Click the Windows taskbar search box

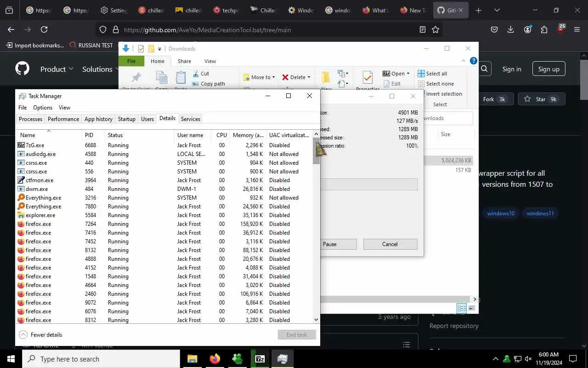click(101, 359)
